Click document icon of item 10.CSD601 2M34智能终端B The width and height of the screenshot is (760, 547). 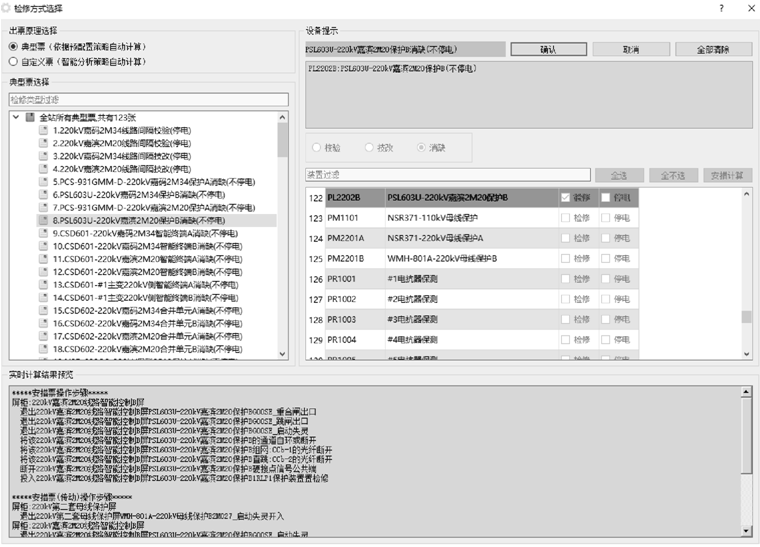point(43,246)
